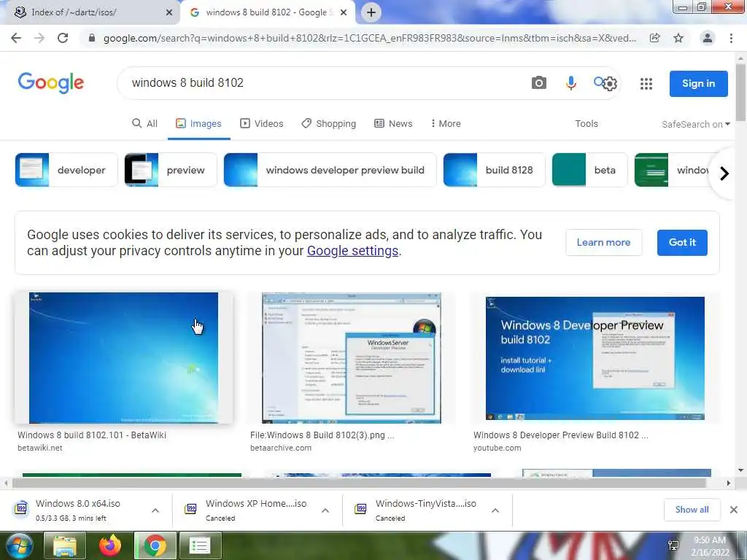Open Chrome three-dot menu
Image resolution: width=747 pixels, height=560 pixels.
[x=731, y=38]
